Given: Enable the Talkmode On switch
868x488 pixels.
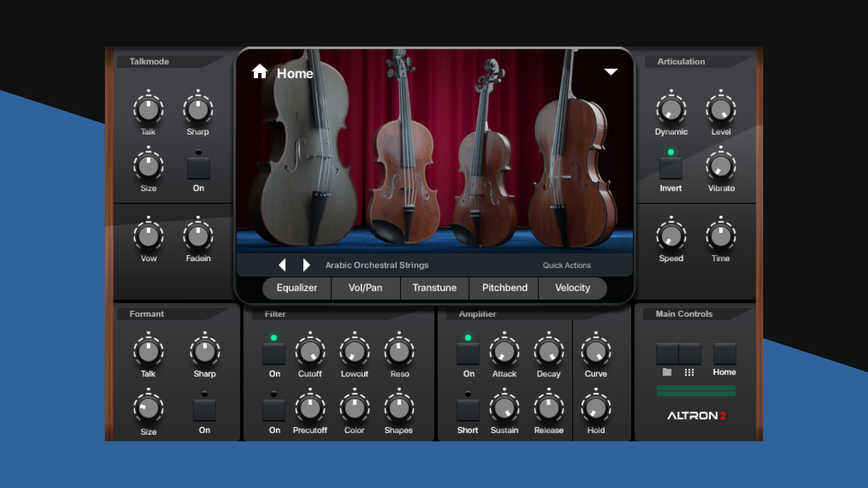Looking at the screenshot, I should 198,169.
